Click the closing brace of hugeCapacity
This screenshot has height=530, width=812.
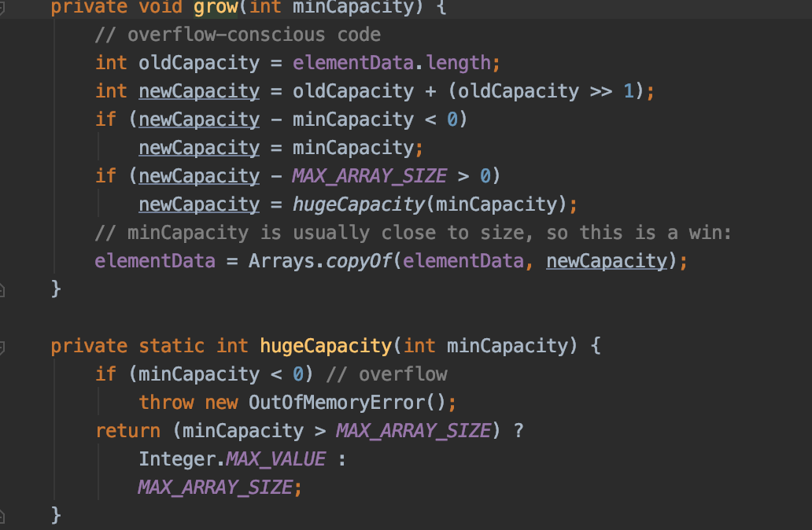tap(56, 515)
